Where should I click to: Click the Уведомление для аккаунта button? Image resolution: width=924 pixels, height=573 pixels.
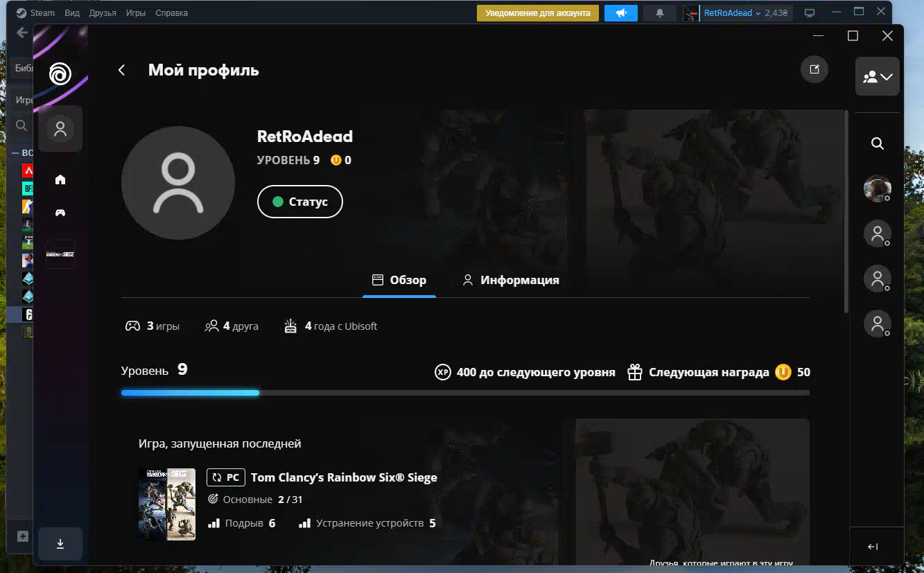click(x=537, y=13)
